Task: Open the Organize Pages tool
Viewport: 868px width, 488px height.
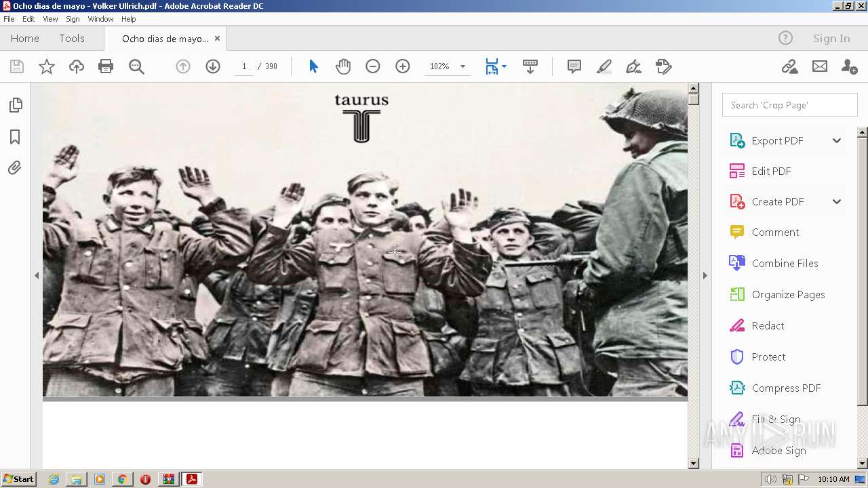Action: 788,294
